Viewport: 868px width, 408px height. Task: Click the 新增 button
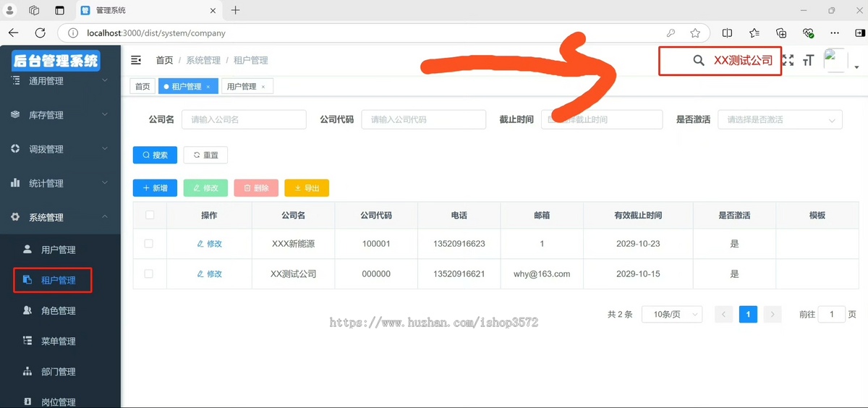tap(155, 188)
